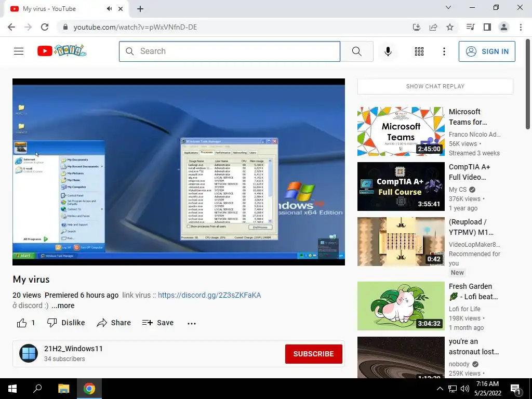Click the page vertical scrollbar
Viewport: 532px width, 399px height.
tap(528, 84)
